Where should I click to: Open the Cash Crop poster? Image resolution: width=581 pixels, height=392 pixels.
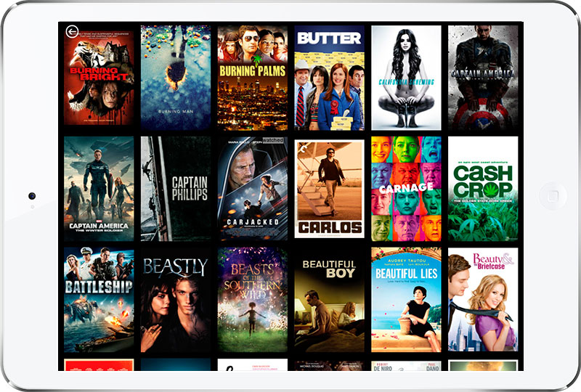click(483, 189)
